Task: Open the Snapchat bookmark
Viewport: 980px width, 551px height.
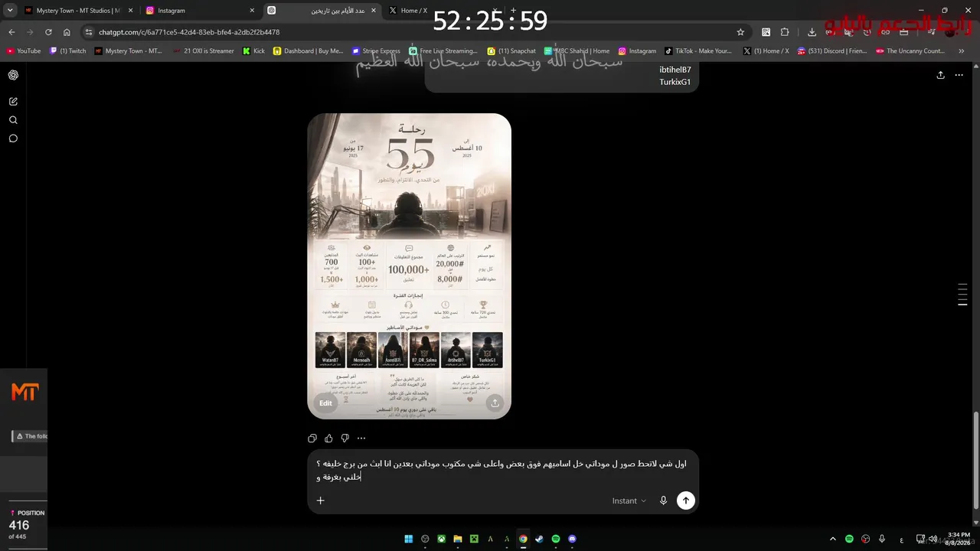Action: pos(511,51)
